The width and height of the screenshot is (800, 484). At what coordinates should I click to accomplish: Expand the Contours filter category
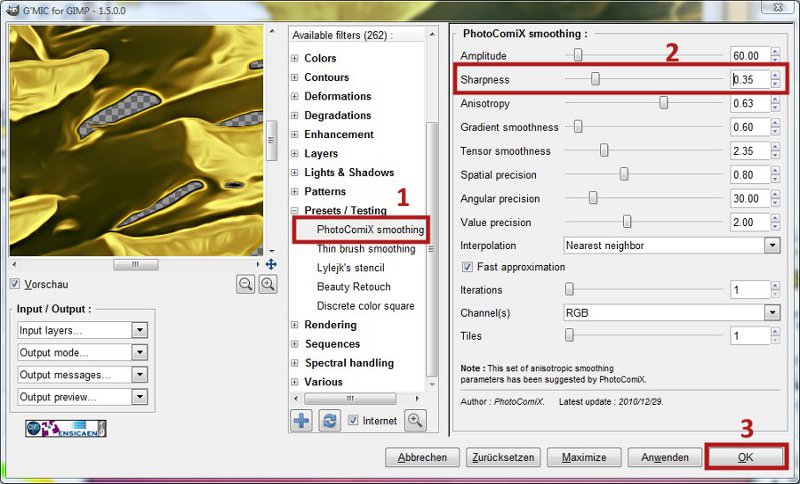(x=295, y=78)
